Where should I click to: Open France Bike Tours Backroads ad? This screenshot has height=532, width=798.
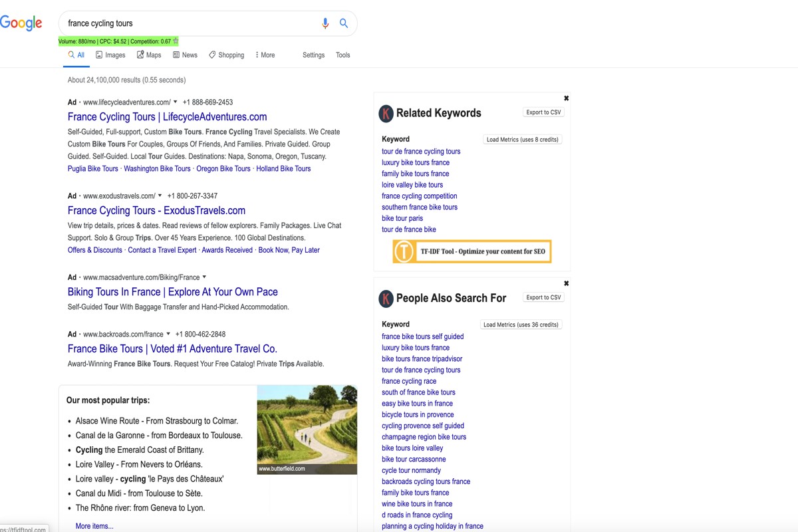pos(172,349)
